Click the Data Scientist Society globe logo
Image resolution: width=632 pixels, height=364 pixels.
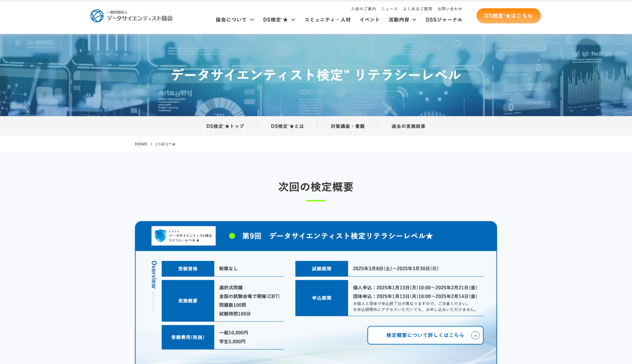[97, 16]
